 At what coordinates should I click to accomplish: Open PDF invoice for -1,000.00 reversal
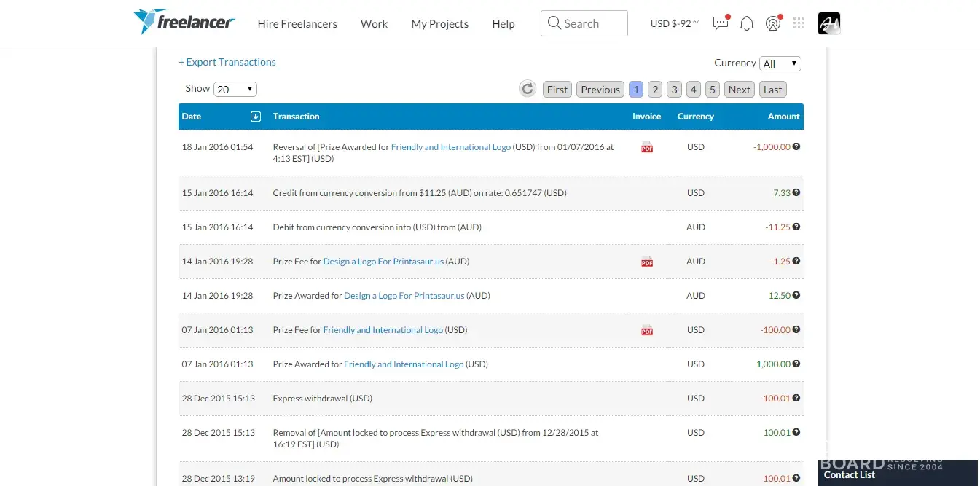[646, 147]
